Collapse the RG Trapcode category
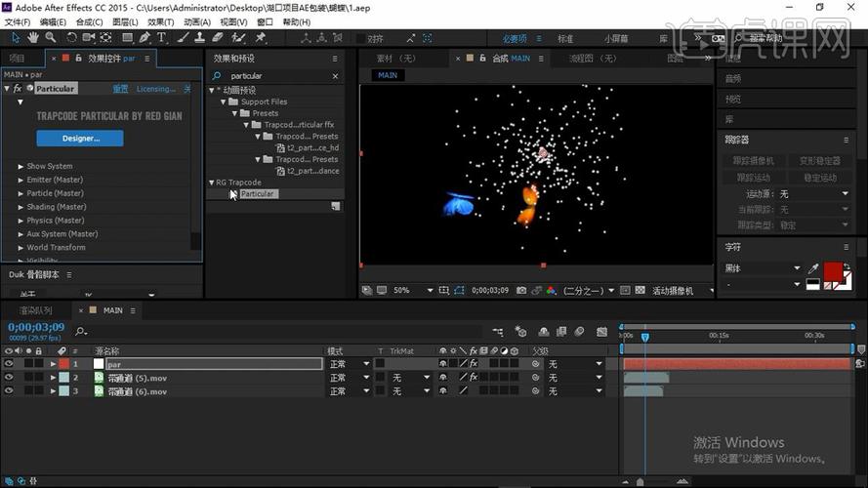Viewport: 868px width, 488px height. click(212, 183)
